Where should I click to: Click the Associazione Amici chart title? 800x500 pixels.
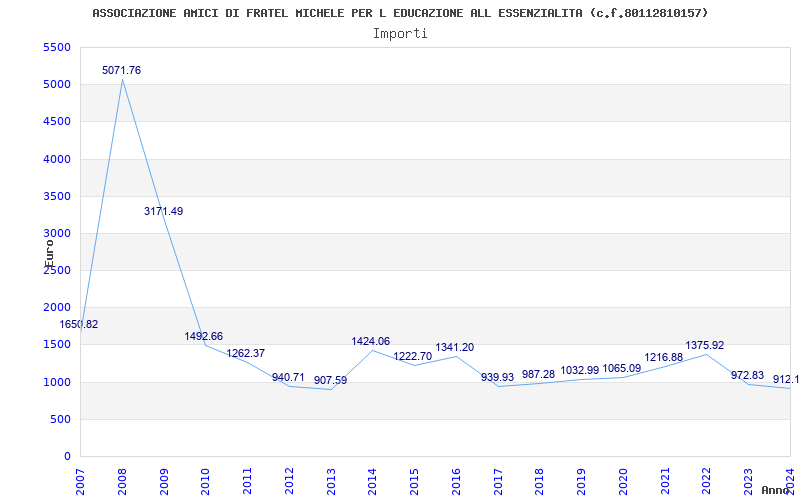[400, 13]
